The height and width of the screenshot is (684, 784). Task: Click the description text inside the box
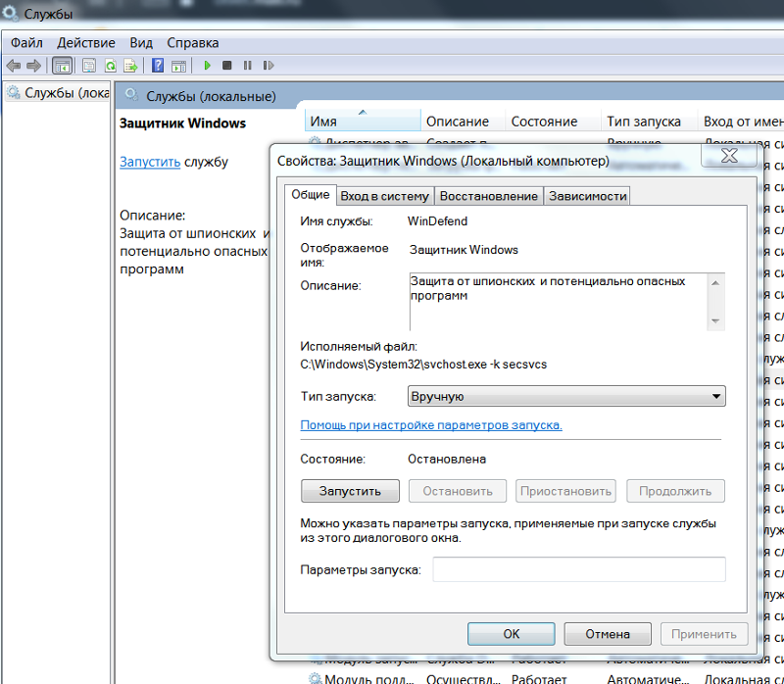[x=548, y=288]
